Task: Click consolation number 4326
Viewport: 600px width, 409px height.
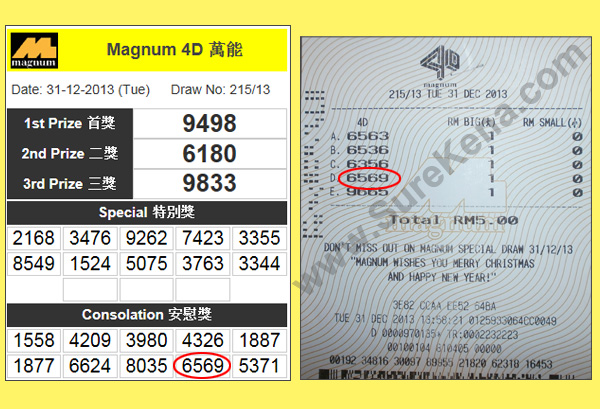Action: point(203,340)
